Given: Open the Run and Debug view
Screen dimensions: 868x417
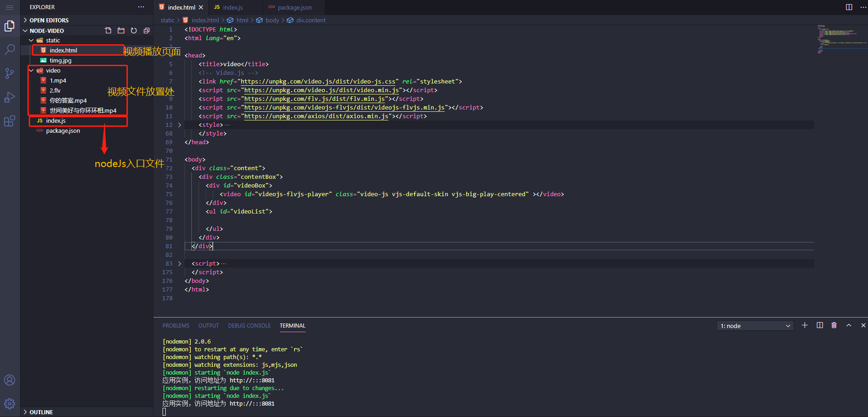Looking at the screenshot, I should point(10,97).
